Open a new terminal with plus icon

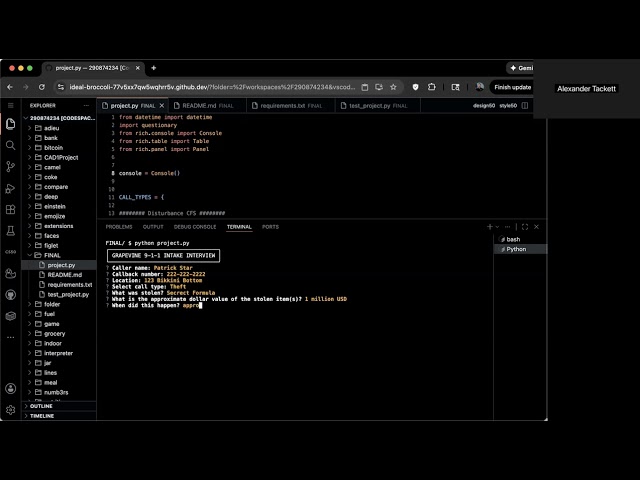pos(490,227)
